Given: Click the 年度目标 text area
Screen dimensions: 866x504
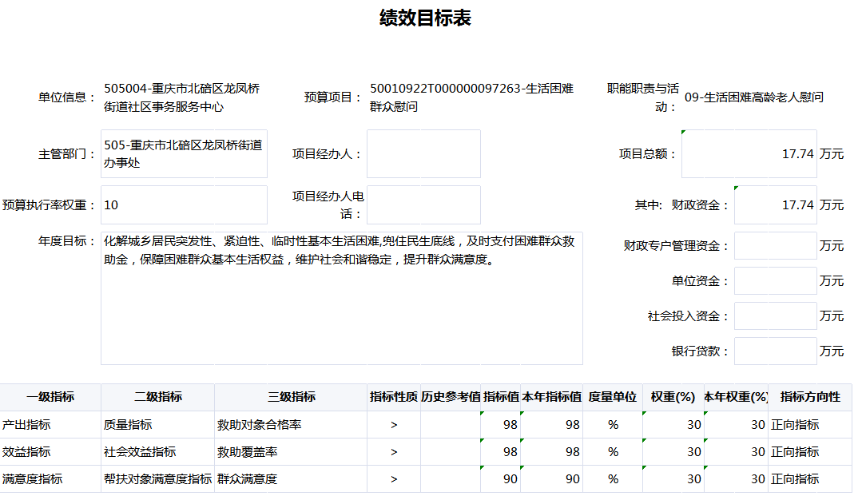Looking at the screenshot, I should [342, 298].
